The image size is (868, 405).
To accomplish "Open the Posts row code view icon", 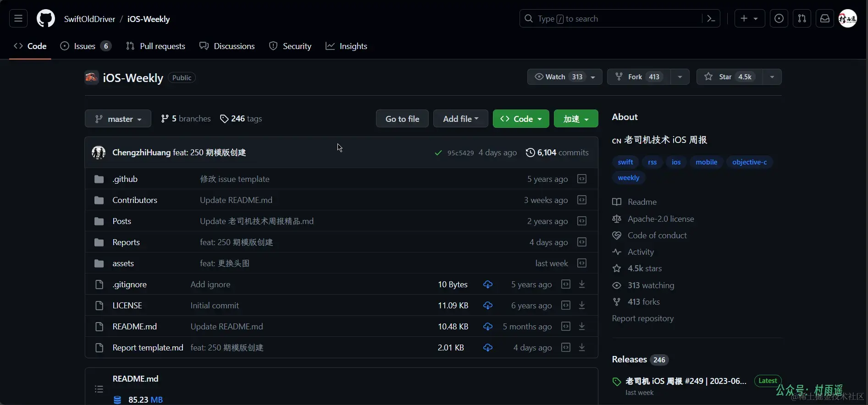I will (582, 221).
